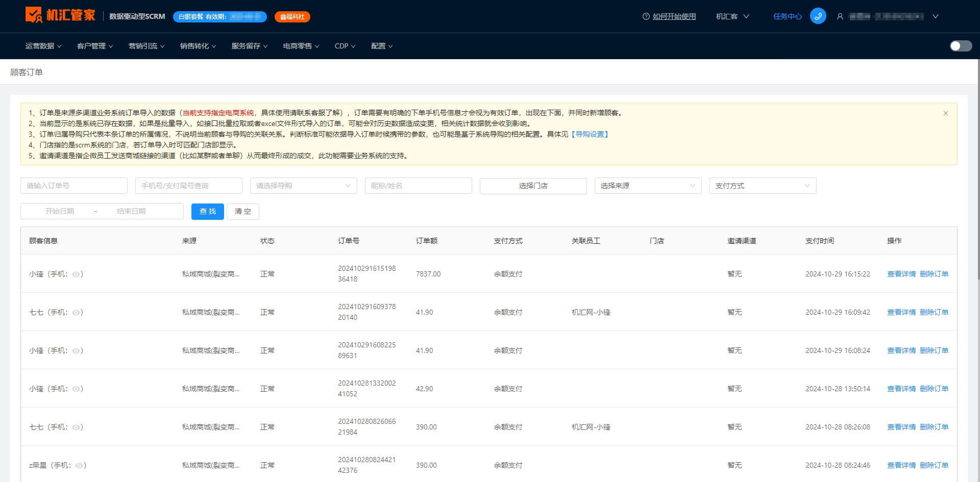980x482 pixels.
Task: View details of order paid 16:08:24
Action: tap(901, 350)
